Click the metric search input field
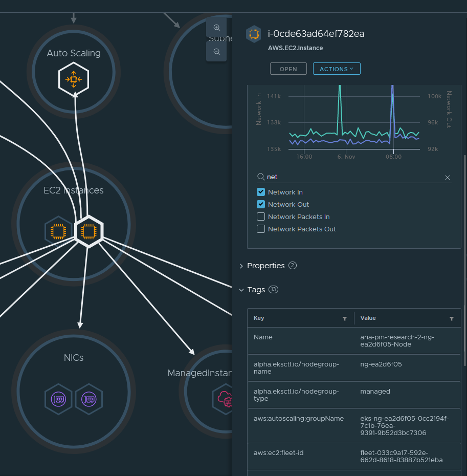 353,177
